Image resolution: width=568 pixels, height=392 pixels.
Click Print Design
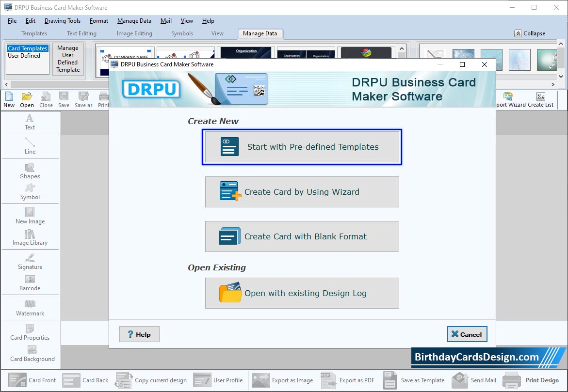point(531,380)
